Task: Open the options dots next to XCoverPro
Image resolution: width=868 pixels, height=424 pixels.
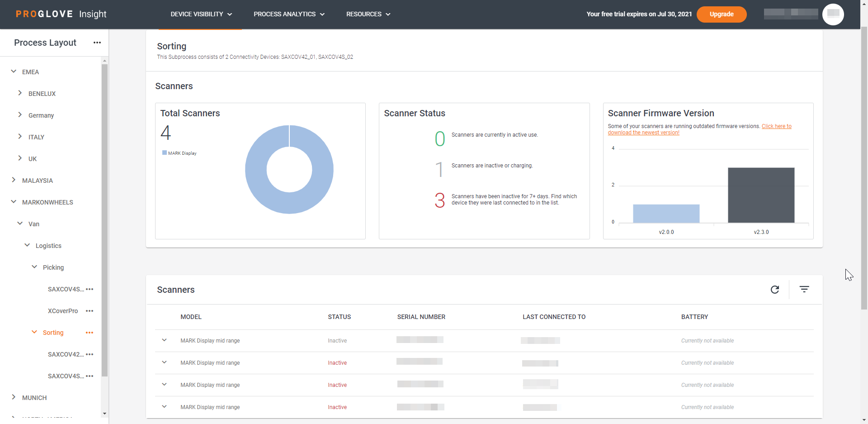Action: [90, 311]
